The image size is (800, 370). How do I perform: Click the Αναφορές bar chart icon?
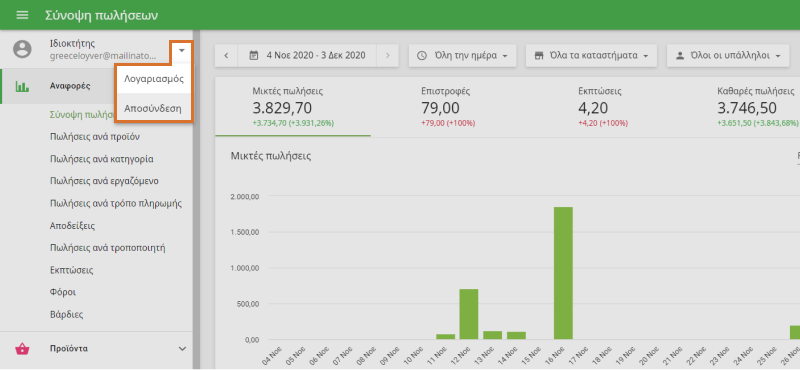[x=22, y=86]
